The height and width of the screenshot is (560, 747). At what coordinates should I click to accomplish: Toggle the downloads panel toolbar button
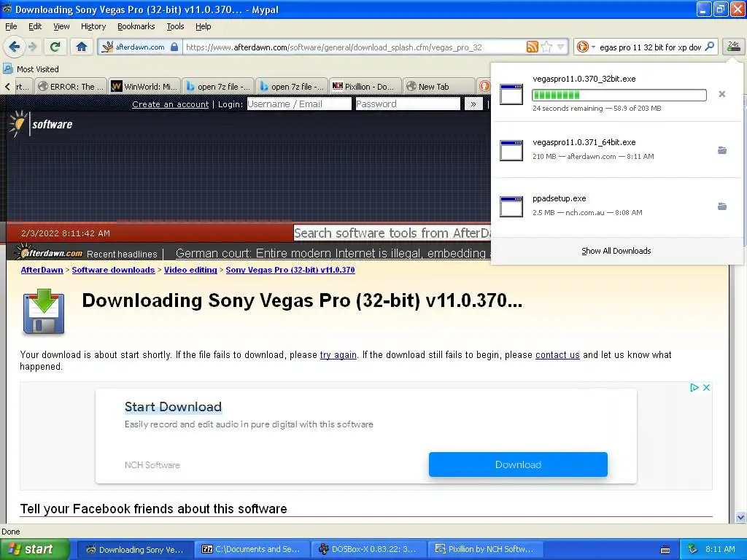click(x=733, y=46)
